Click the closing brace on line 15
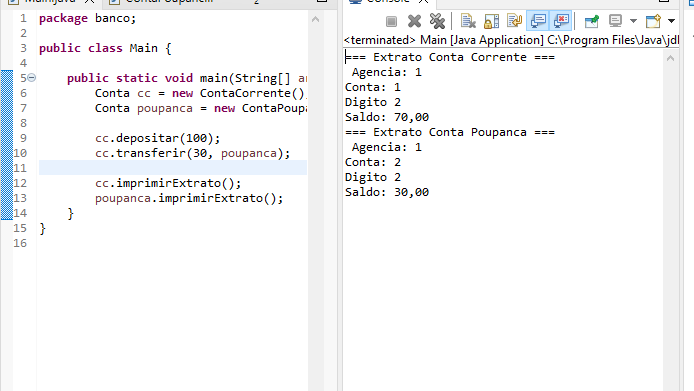Image resolution: width=694 pixels, height=391 pixels. [42, 228]
